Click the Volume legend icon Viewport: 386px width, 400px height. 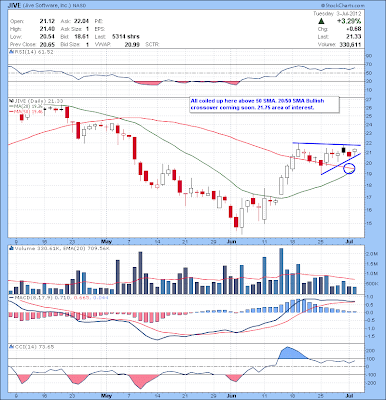[x=10, y=248]
